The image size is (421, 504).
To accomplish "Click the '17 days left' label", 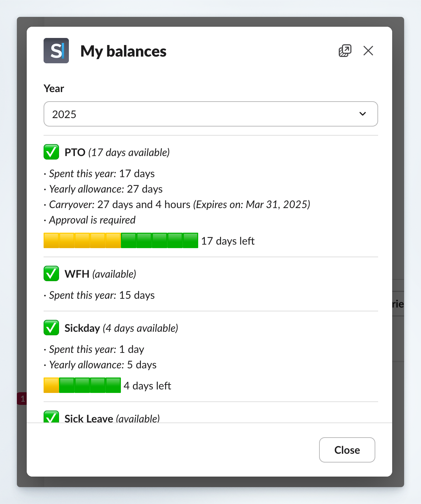I will tap(228, 241).
